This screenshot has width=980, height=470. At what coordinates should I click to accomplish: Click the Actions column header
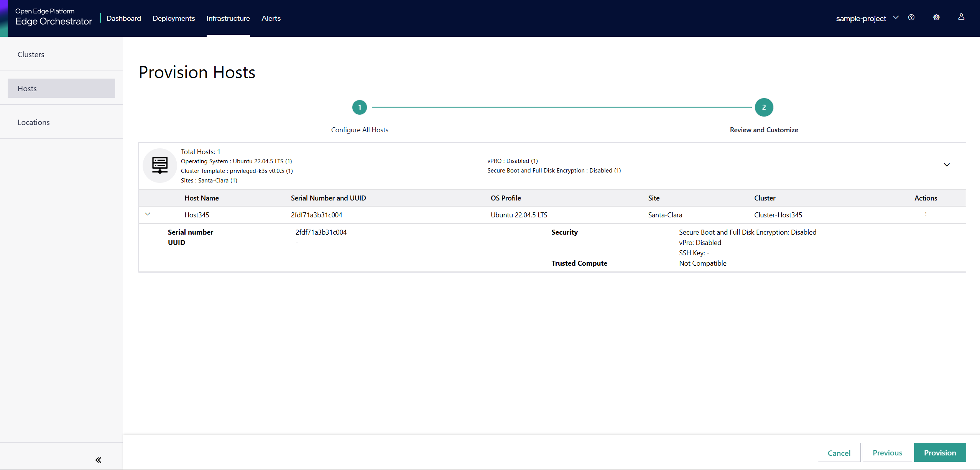point(926,198)
